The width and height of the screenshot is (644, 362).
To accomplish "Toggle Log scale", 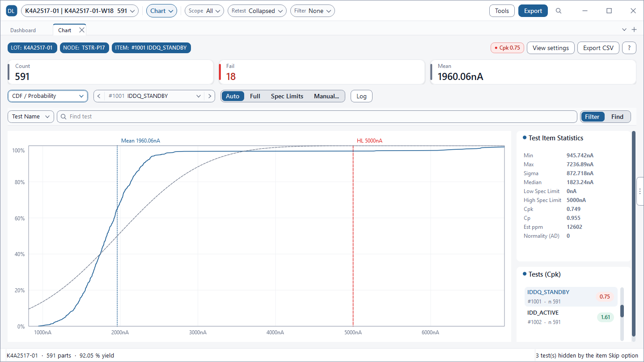I will [x=361, y=96].
